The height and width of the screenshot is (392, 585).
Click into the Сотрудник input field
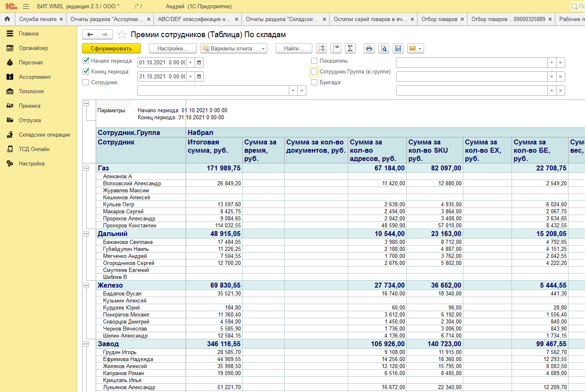[x=212, y=91]
